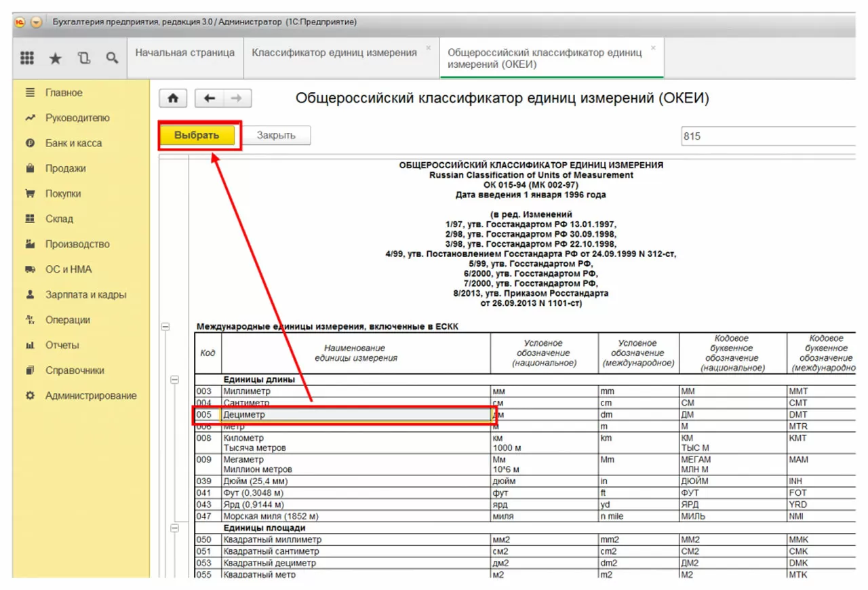Open Склад via its warehouse grid icon
The width and height of the screenshot is (868, 590).
[30, 219]
